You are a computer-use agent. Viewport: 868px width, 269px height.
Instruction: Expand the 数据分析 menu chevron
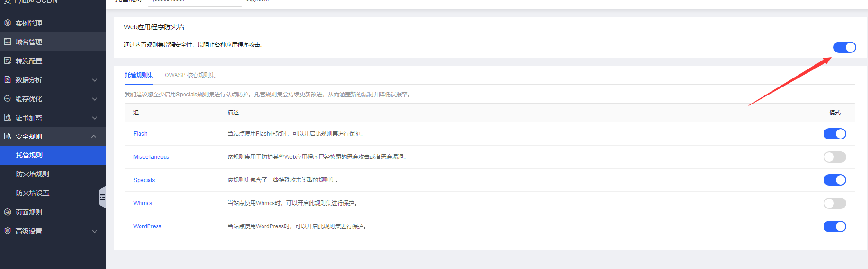95,80
